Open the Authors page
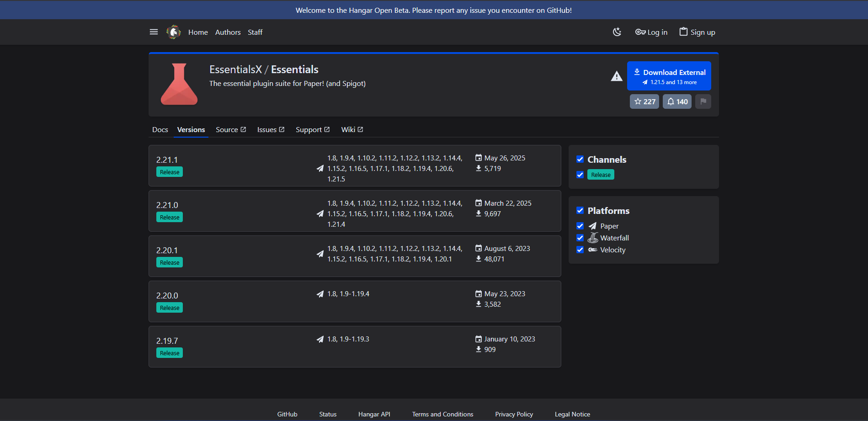The image size is (868, 421). coord(228,32)
